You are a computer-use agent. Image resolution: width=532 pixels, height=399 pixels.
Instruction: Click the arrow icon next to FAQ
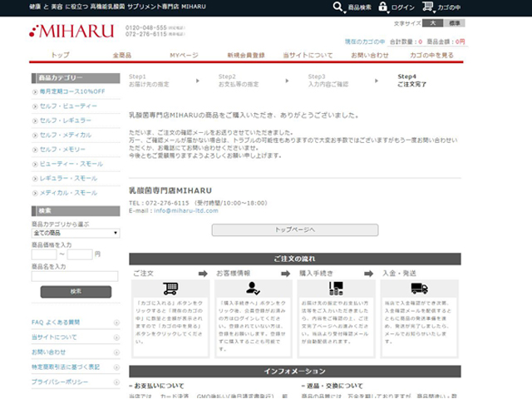pyautogui.click(x=116, y=323)
